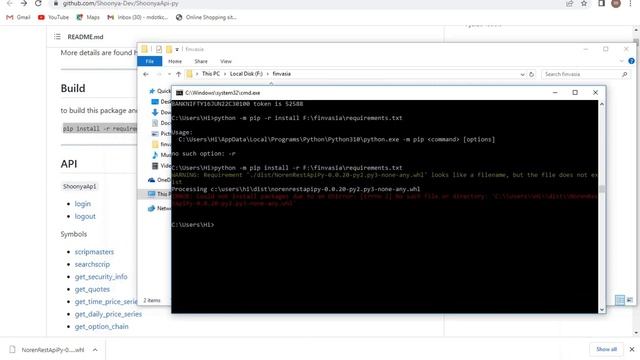Screen dimensions: 640x360
Task: Click the share page icon in Chrome
Action: pos(569,3)
